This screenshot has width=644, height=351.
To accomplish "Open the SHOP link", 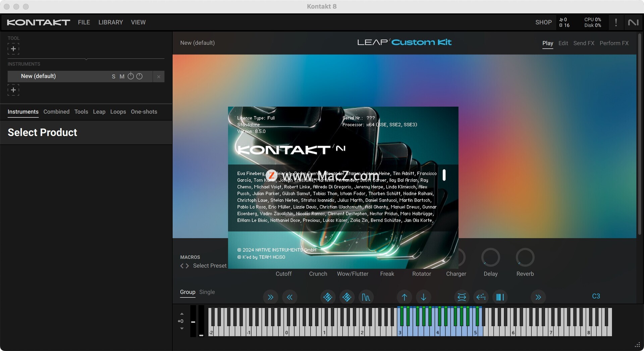I will coord(543,22).
